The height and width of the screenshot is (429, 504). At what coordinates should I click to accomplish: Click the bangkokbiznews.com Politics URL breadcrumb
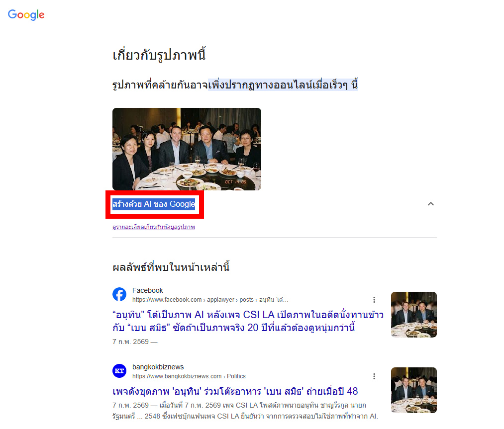(x=189, y=376)
